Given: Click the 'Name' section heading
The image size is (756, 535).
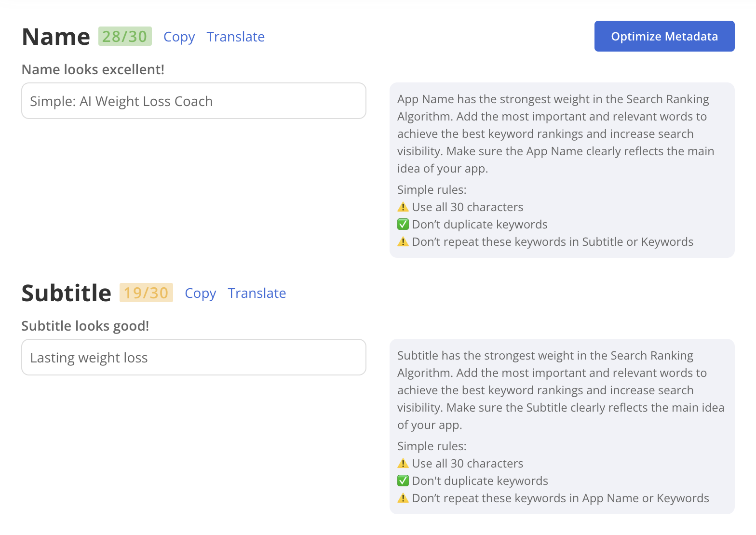Looking at the screenshot, I should tap(56, 37).
